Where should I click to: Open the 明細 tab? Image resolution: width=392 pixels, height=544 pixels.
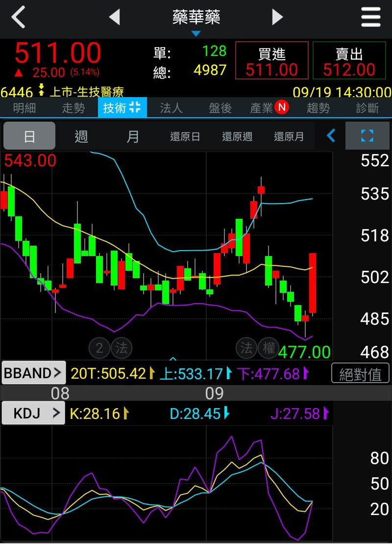[x=24, y=108]
